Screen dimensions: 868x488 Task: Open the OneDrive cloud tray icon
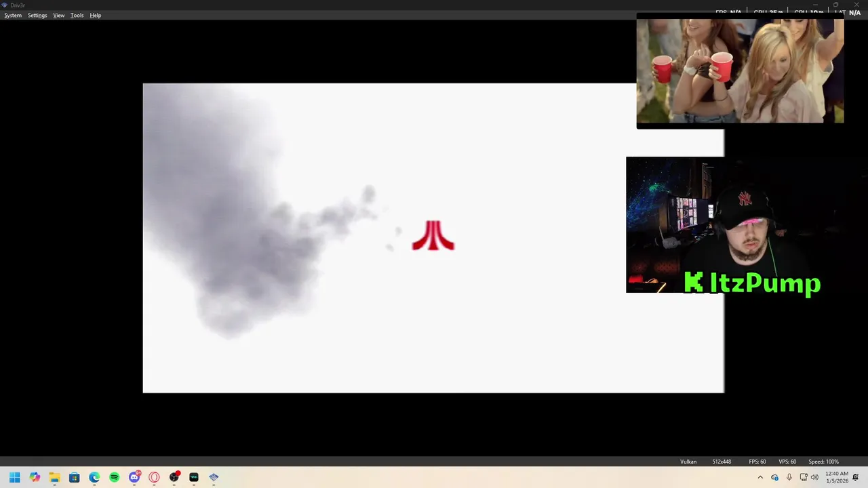click(774, 477)
